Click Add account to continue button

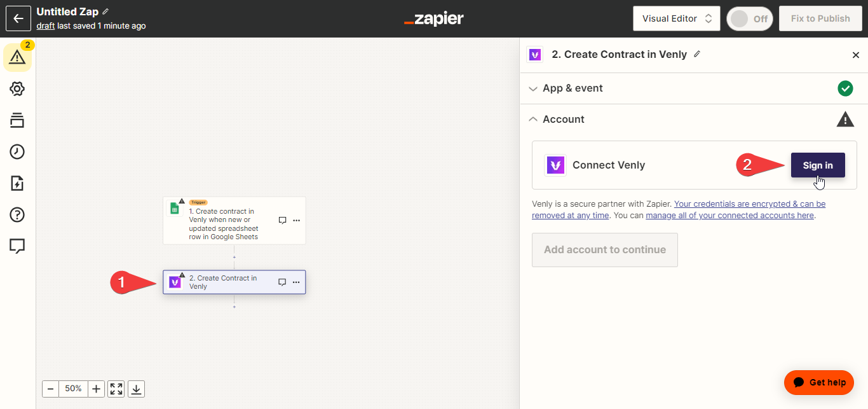(x=605, y=250)
